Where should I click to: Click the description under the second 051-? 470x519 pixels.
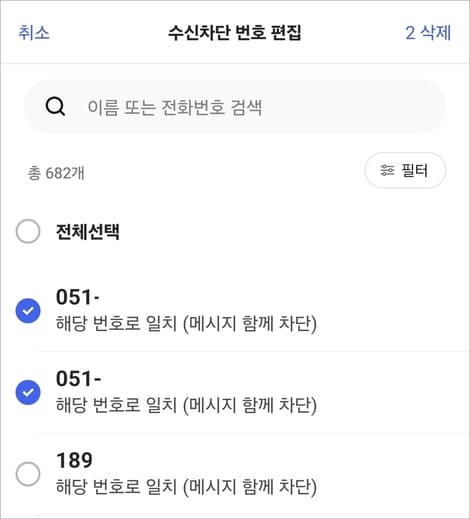tap(186, 405)
